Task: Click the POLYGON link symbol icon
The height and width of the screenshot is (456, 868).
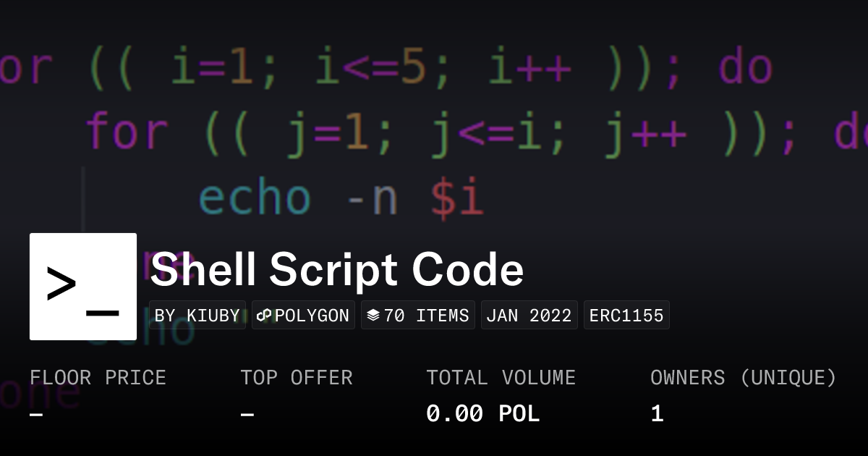Action: (265, 315)
